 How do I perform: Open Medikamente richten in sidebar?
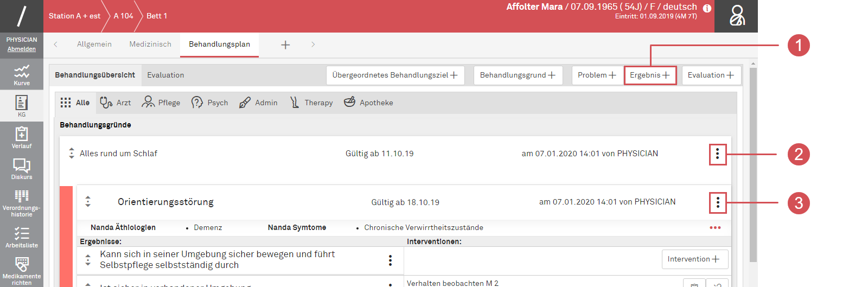(22, 270)
